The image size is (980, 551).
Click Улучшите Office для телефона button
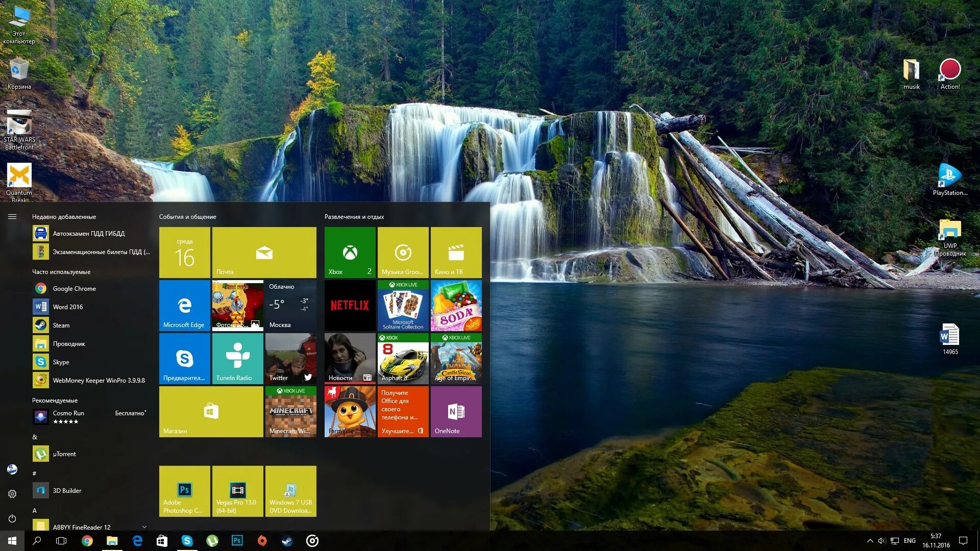(402, 411)
